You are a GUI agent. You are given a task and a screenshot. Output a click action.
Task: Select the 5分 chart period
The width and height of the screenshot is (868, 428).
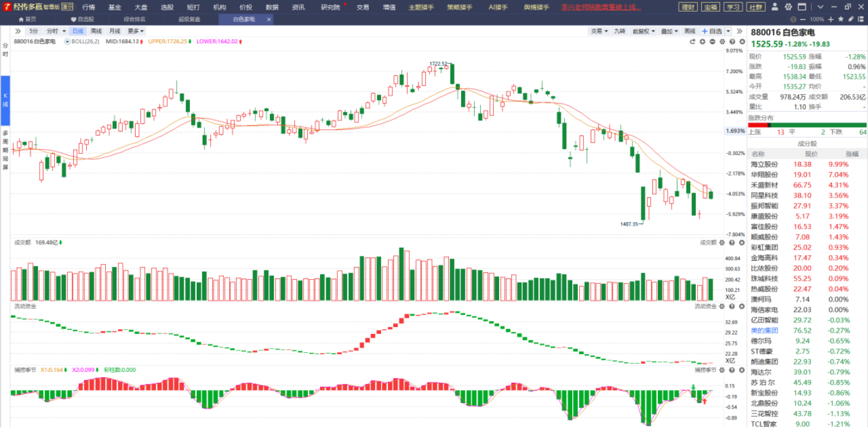point(33,31)
